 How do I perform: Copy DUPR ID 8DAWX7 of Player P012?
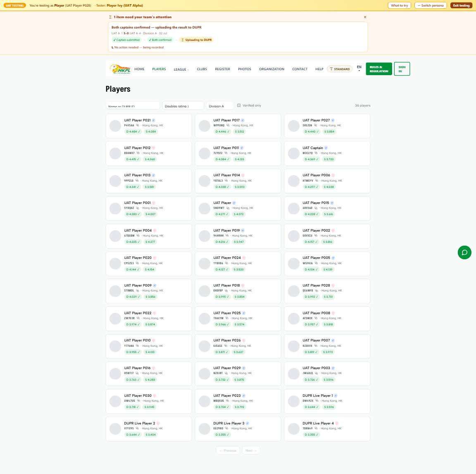(x=138, y=153)
